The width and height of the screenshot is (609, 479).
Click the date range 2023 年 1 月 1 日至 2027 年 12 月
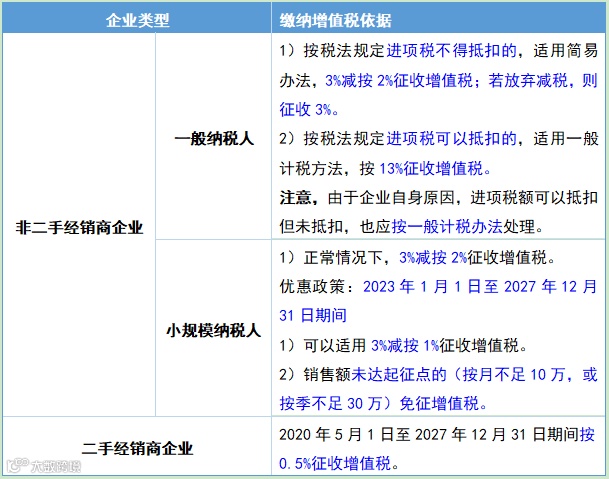pos(480,287)
